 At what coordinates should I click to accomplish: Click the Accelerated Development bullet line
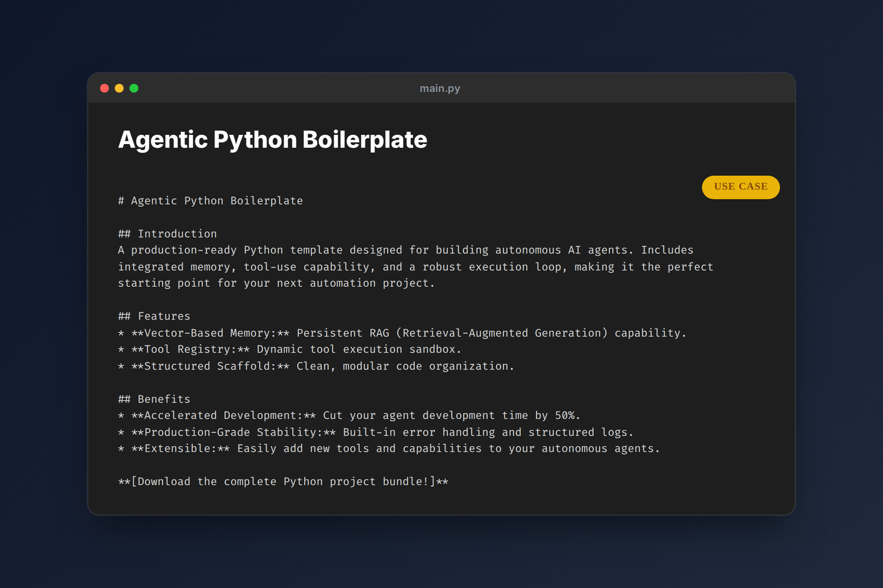(x=349, y=416)
